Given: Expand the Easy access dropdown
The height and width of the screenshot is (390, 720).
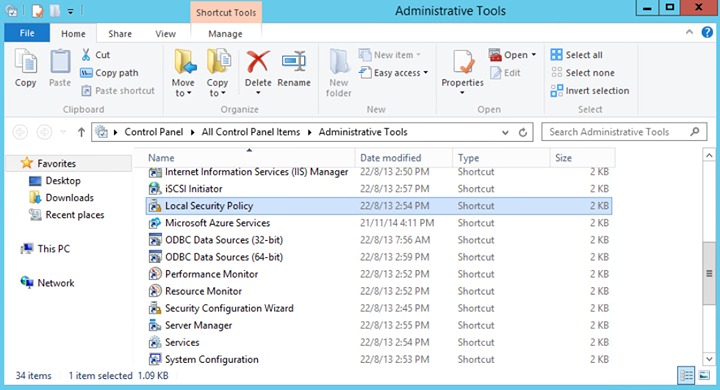Looking at the screenshot, I should click(426, 73).
